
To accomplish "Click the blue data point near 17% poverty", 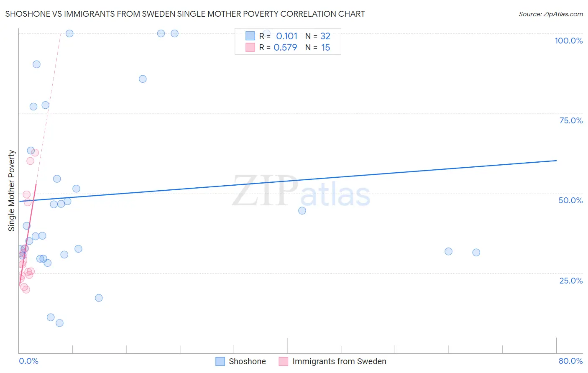I will click(x=99, y=298).
